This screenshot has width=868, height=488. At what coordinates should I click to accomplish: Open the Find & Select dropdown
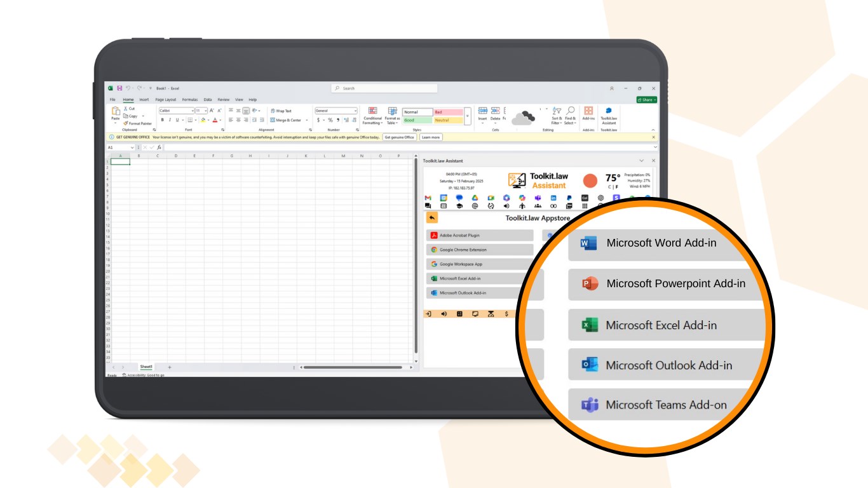pyautogui.click(x=570, y=116)
